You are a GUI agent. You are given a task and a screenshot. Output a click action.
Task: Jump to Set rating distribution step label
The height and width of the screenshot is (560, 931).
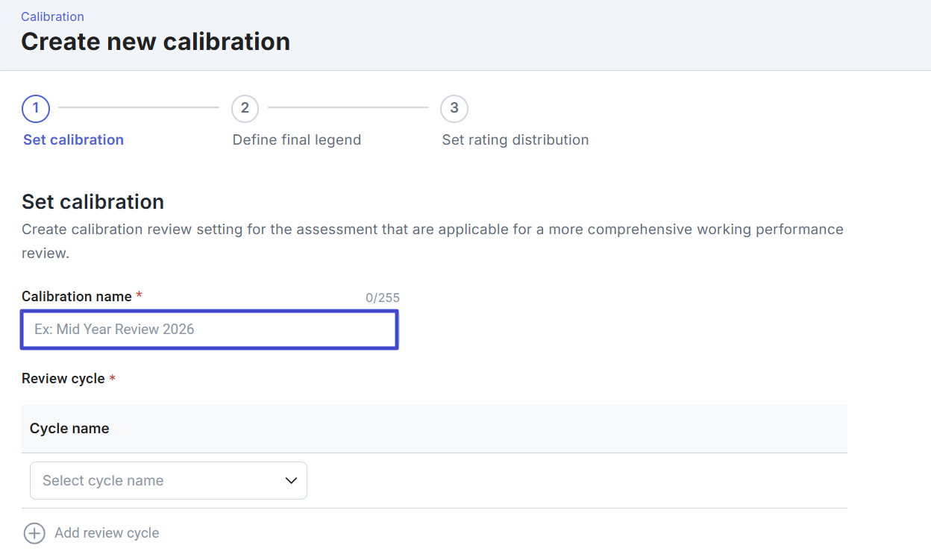click(x=515, y=140)
